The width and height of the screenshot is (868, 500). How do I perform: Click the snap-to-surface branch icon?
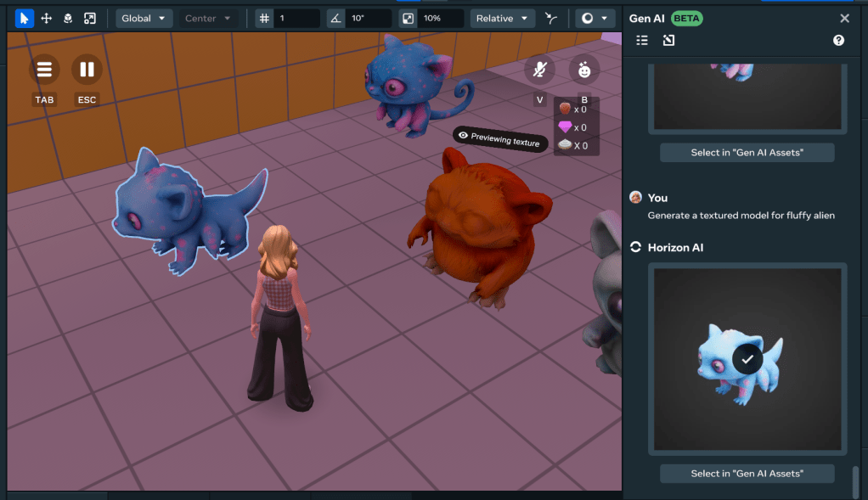pyautogui.click(x=553, y=18)
